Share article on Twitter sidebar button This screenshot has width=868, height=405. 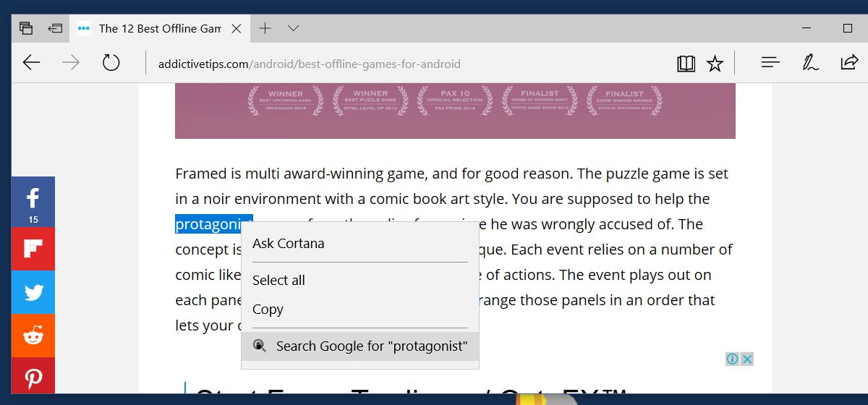33,292
